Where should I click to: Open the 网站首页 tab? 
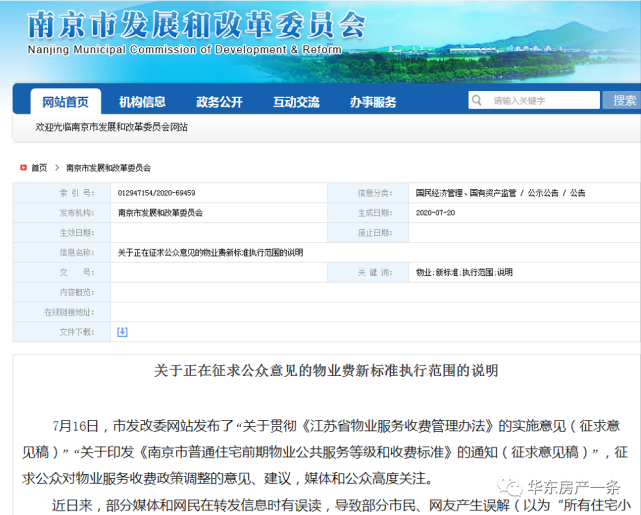click(65, 102)
